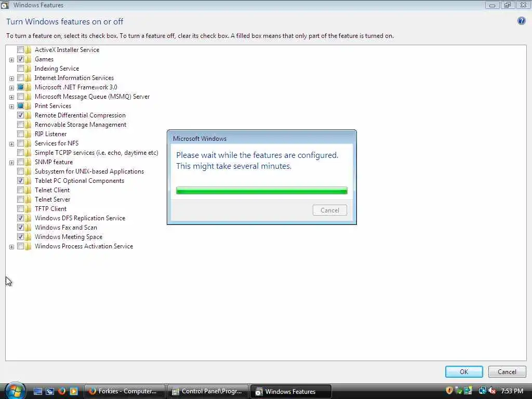
Task: Select Windows Features taskbar button
Action: [x=291, y=391]
